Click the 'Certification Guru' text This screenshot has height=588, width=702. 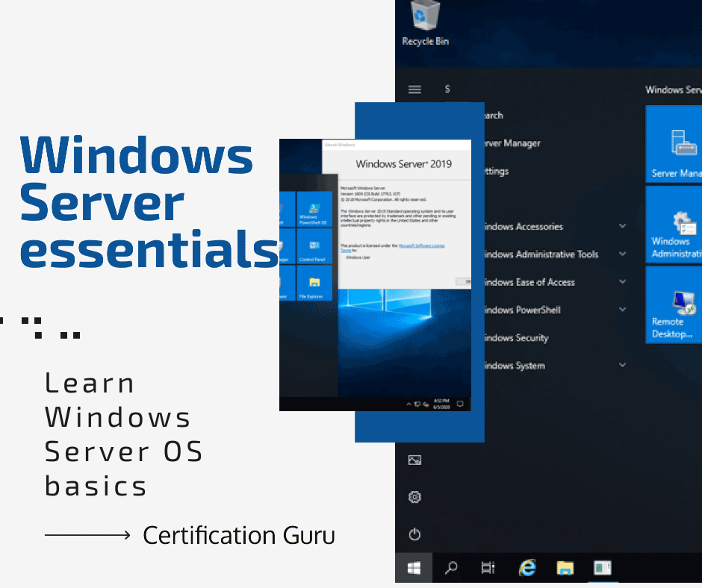click(x=239, y=535)
